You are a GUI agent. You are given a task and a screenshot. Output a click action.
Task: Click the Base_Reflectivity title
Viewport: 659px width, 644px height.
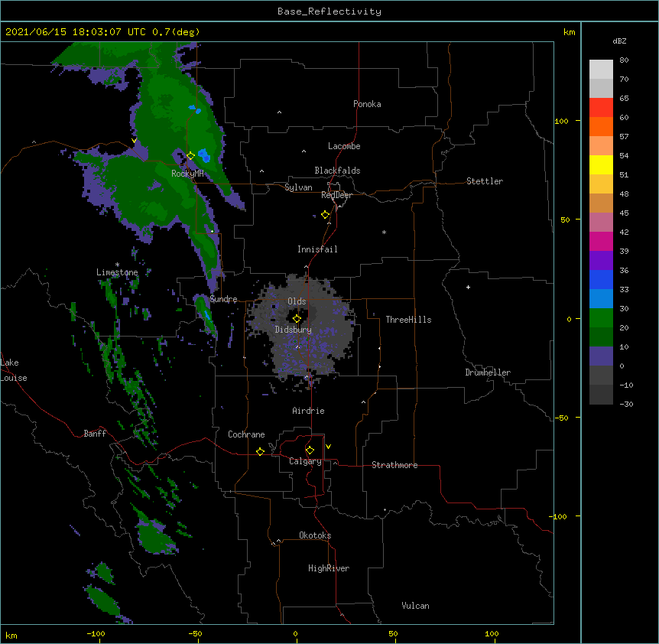(329, 11)
